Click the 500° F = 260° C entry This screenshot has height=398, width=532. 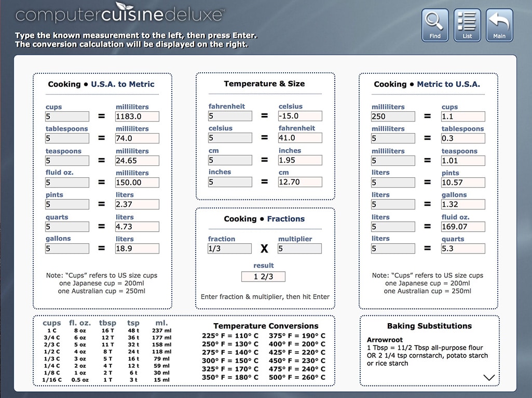pyautogui.click(x=297, y=377)
